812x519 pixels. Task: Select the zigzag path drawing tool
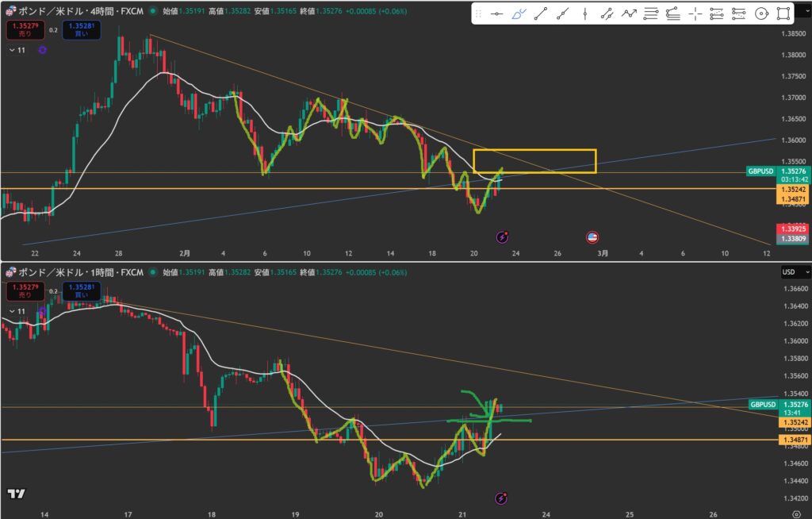(x=629, y=13)
